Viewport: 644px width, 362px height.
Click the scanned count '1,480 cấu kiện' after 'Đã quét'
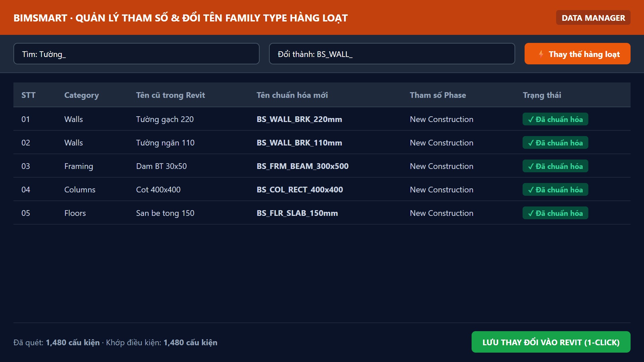coord(73,343)
